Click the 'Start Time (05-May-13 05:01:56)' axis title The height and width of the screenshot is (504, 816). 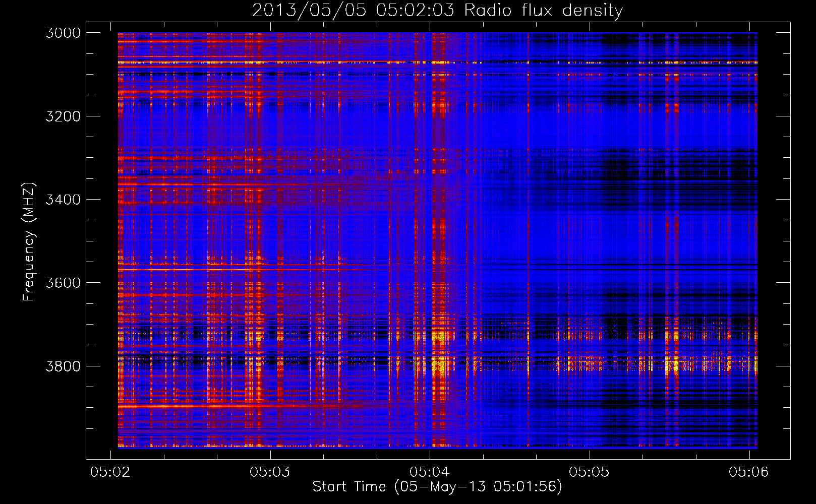pos(437,487)
